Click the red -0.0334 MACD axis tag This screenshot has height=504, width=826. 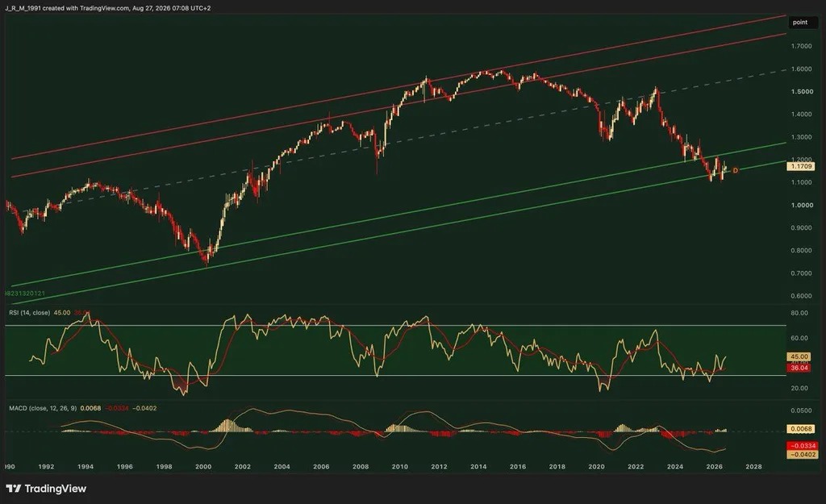pyautogui.click(x=803, y=446)
